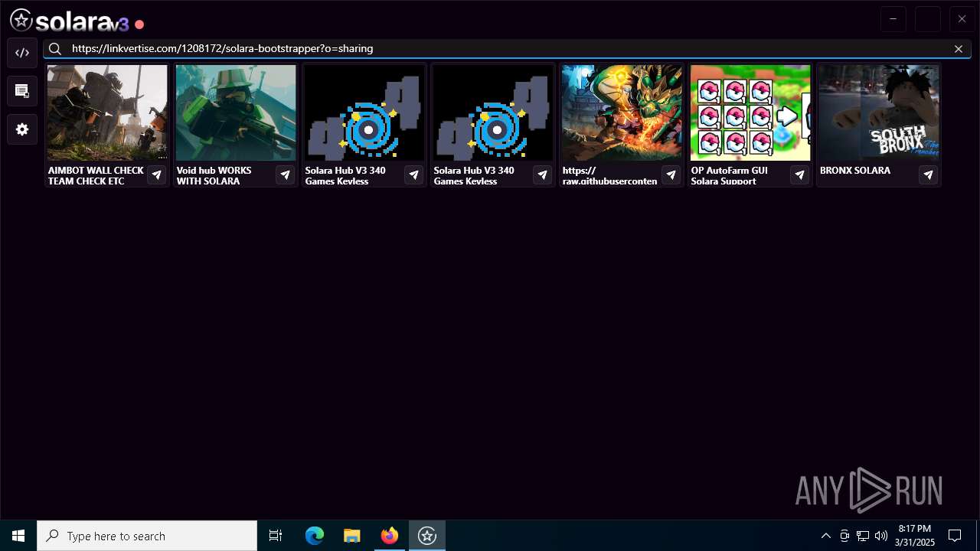The width and height of the screenshot is (980, 551).
Task: Select the BRONX SOLARA title text
Action: point(855,171)
